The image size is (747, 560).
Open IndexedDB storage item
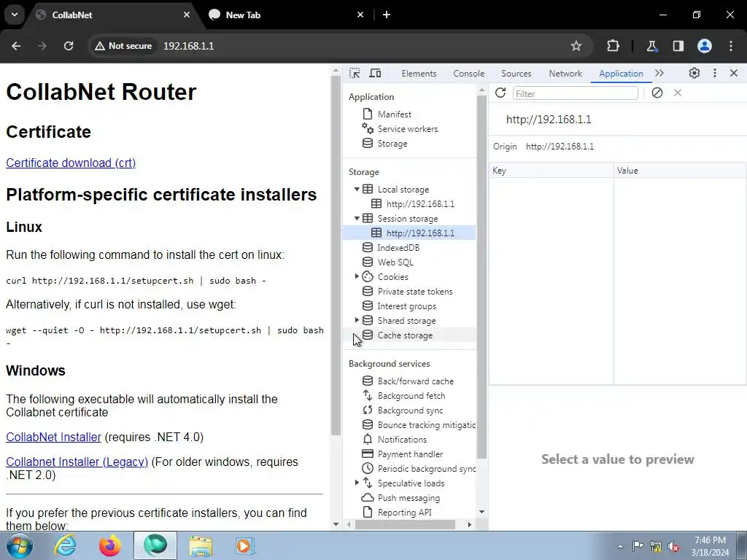pos(398,248)
